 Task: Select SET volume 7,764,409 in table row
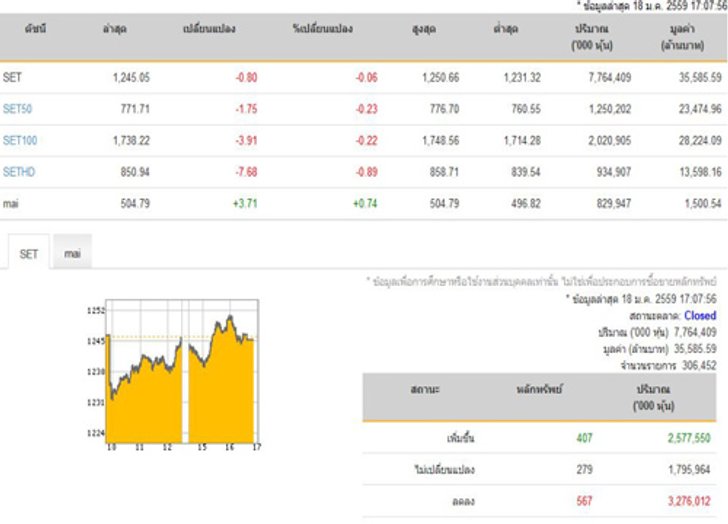pos(610,77)
